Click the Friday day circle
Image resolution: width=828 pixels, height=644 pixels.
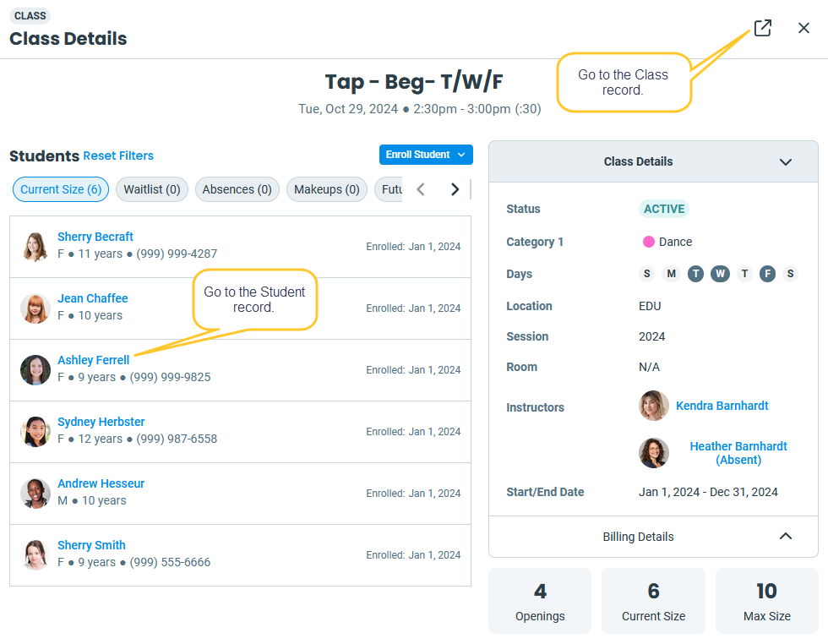767,274
